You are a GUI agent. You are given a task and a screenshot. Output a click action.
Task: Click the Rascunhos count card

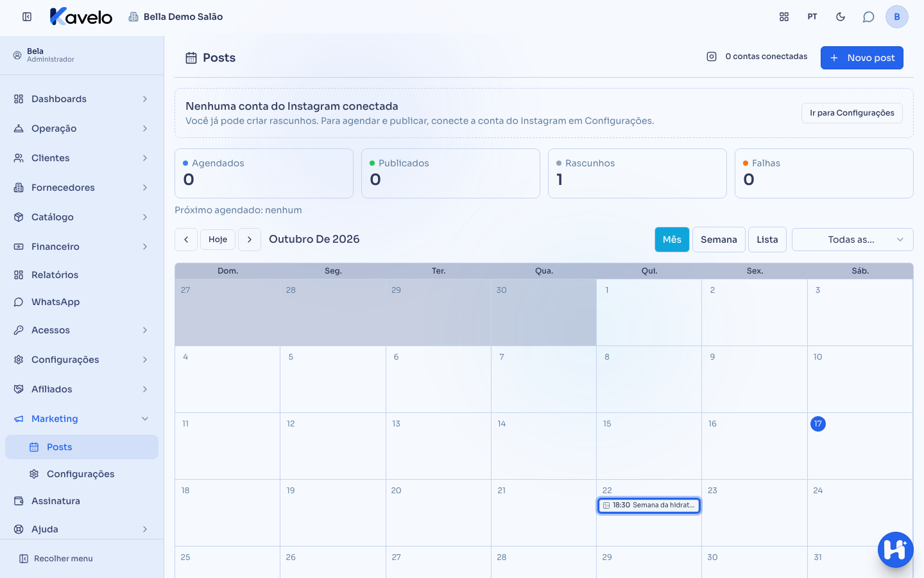pos(637,173)
